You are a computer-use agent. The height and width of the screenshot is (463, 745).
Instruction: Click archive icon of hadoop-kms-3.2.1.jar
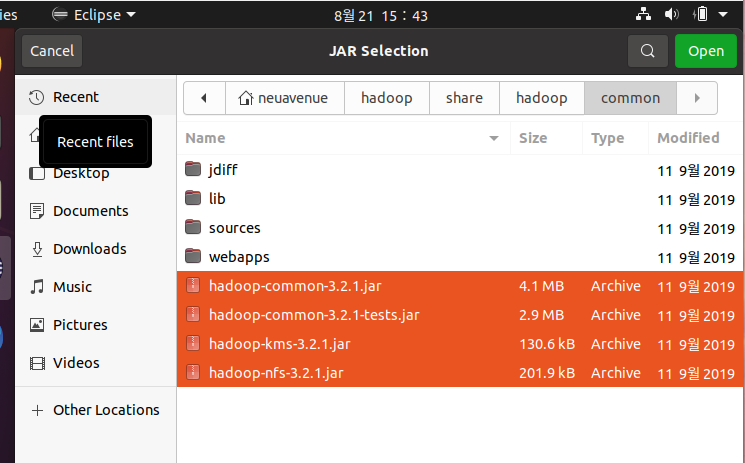[x=193, y=343]
